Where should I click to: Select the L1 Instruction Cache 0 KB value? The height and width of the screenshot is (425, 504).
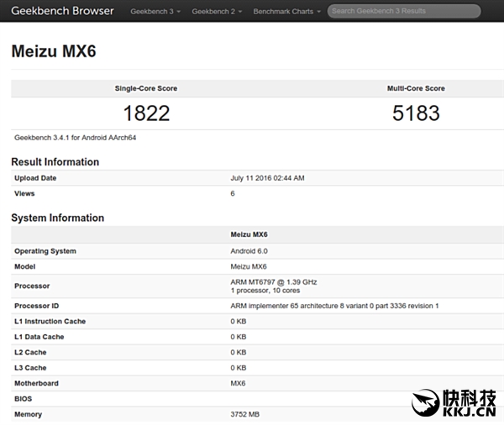coord(239,321)
